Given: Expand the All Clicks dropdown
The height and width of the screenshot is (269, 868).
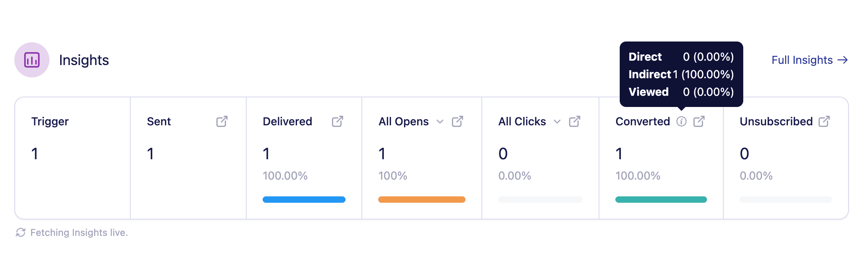Looking at the screenshot, I should click(557, 122).
